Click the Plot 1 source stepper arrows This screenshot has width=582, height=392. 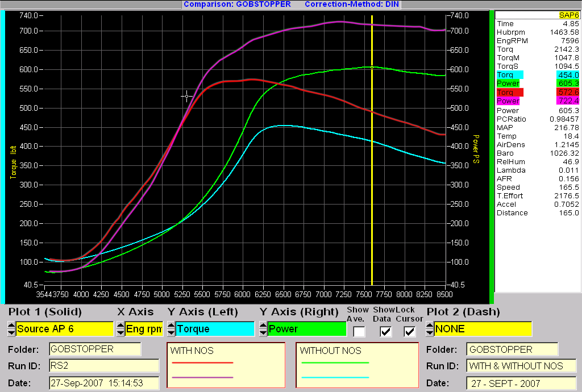point(11,329)
